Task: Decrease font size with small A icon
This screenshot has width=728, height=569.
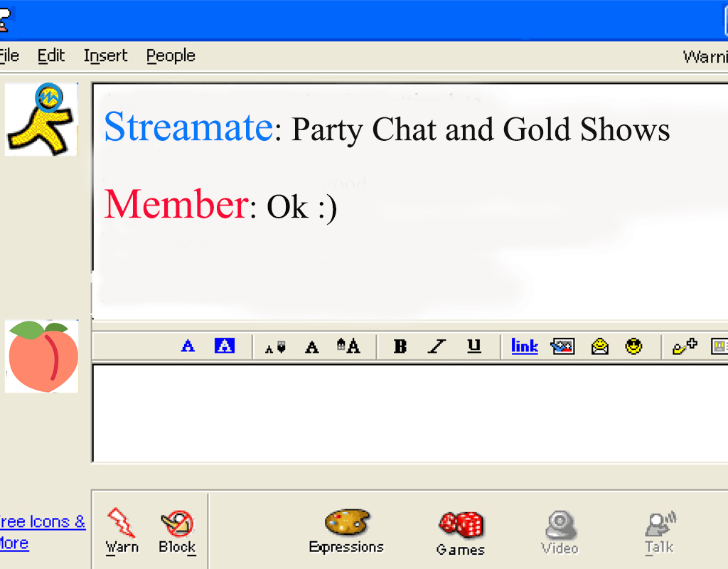Action: pos(275,347)
